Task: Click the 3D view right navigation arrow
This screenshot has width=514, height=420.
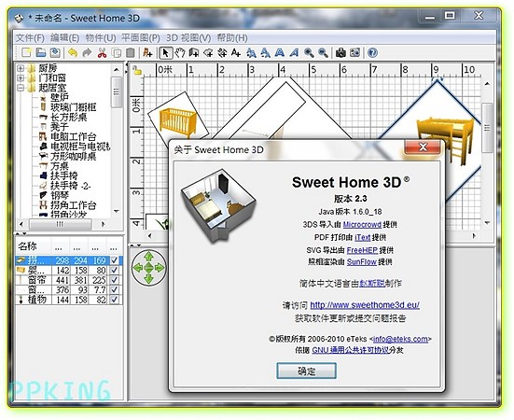Action: [160, 268]
